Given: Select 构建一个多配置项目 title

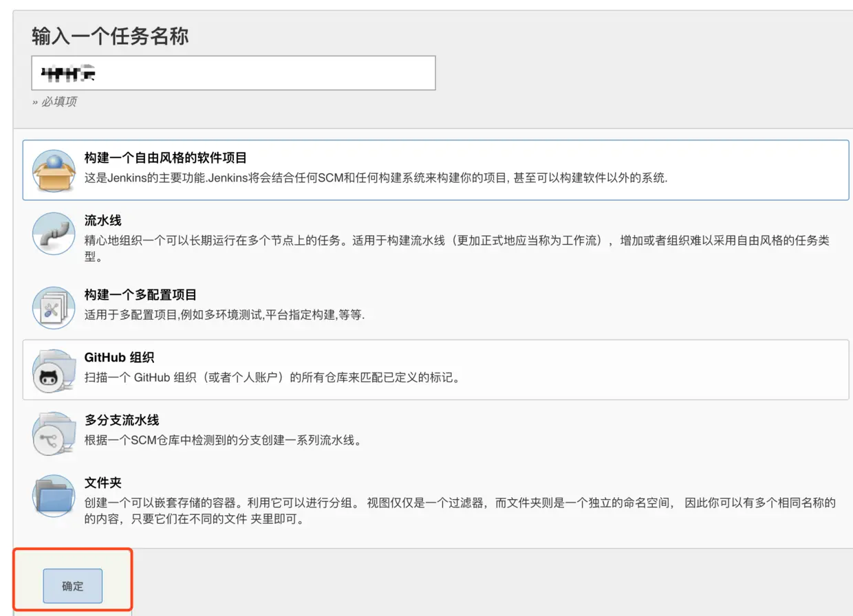Looking at the screenshot, I should pyautogui.click(x=140, y=295).
